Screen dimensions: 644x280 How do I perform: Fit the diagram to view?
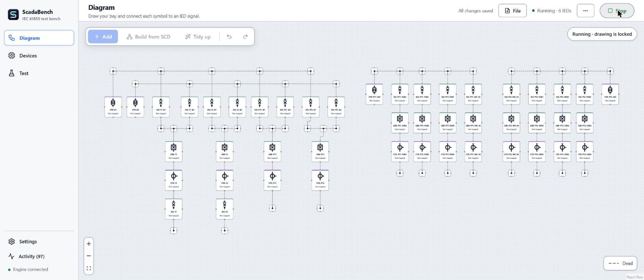click(x=89, y=268)
